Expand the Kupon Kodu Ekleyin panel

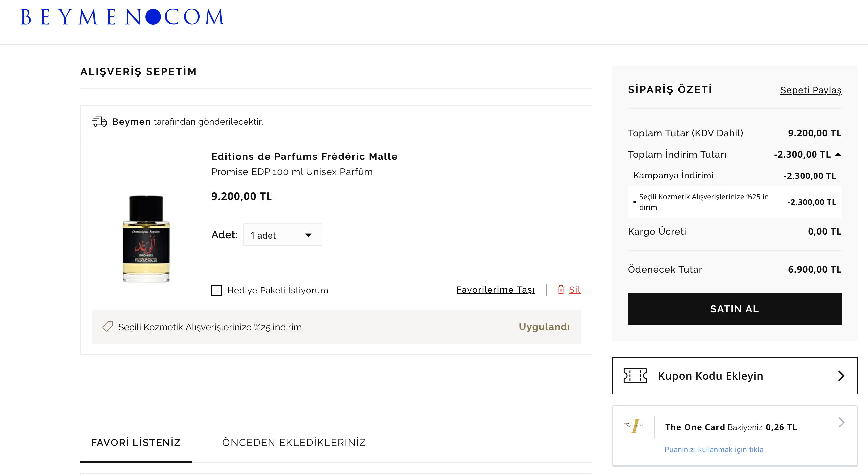coord(710,376)
